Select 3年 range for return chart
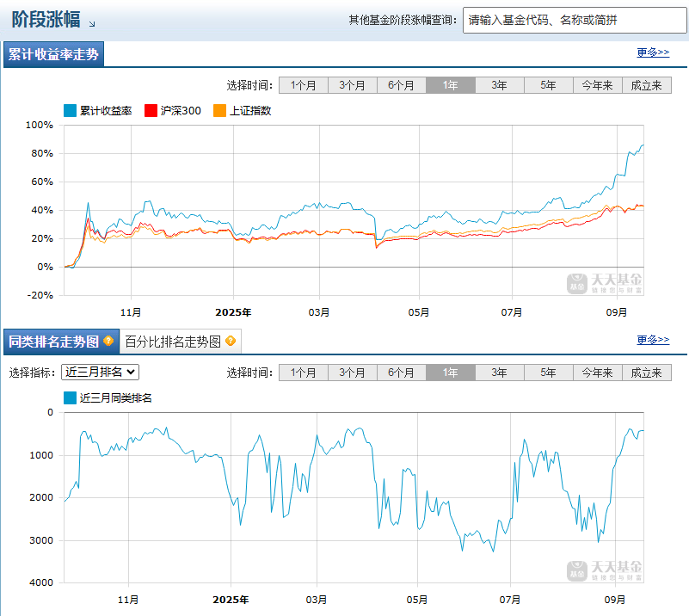The image size is (689, 616). 500,85
